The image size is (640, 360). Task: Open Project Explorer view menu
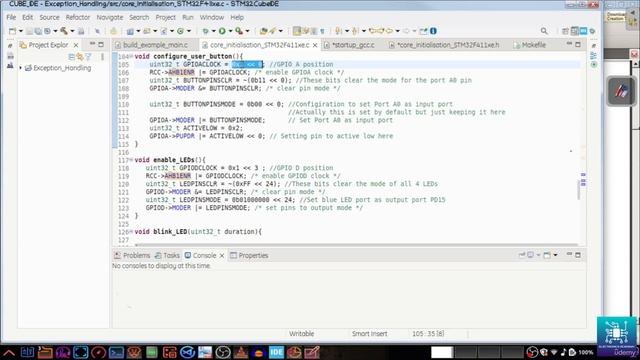tap(102, 57)
